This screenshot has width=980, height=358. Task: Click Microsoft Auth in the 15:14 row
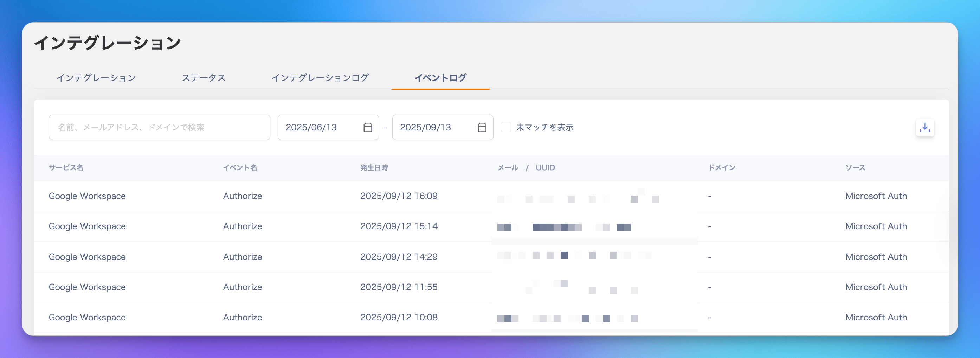[876, 226]
